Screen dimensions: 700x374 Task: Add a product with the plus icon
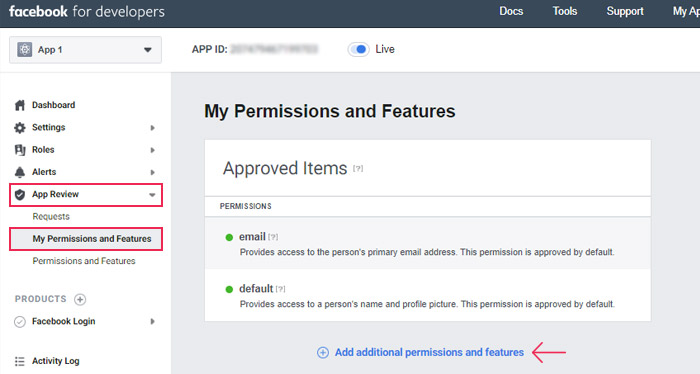point(80,299)
